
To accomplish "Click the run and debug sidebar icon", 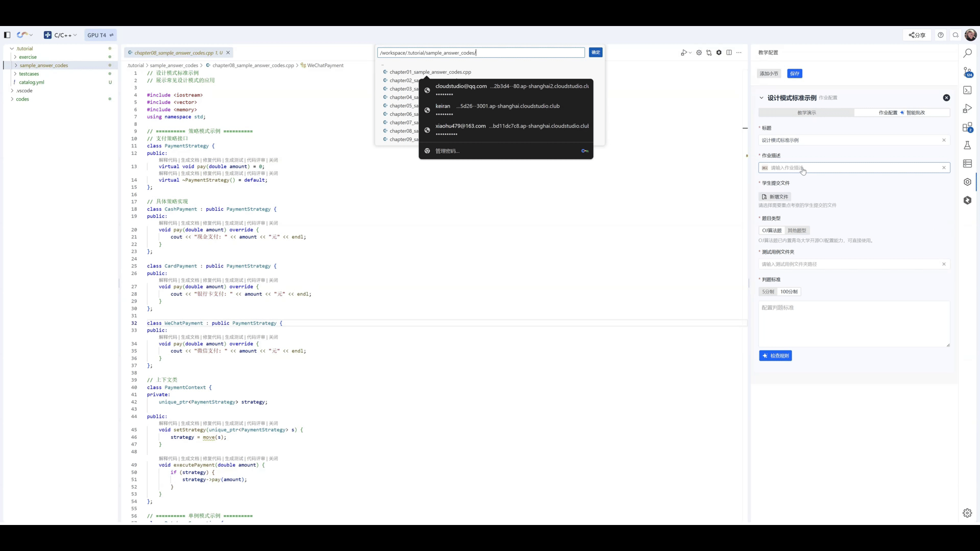I will click(967, 109).
